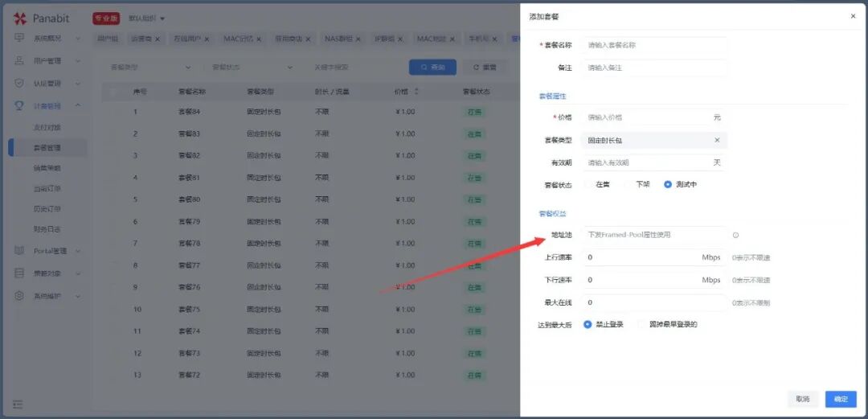Open the organization dropdown next to 专业版

(147, 18)
